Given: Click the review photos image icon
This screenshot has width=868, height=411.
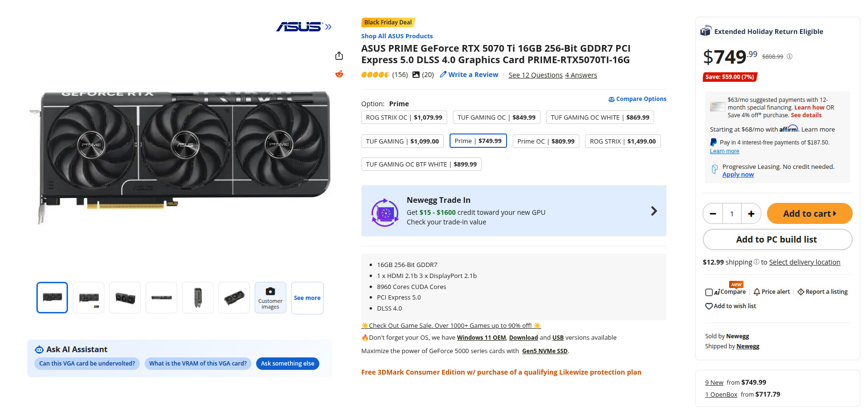Looking at the screenshot, I should 416,75.
